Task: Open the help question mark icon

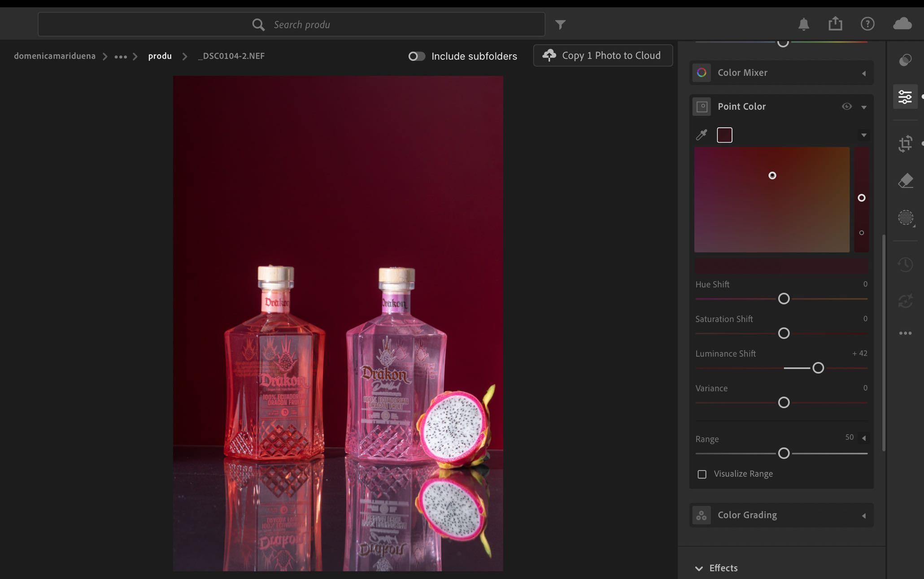Action: tap(867, 24)
